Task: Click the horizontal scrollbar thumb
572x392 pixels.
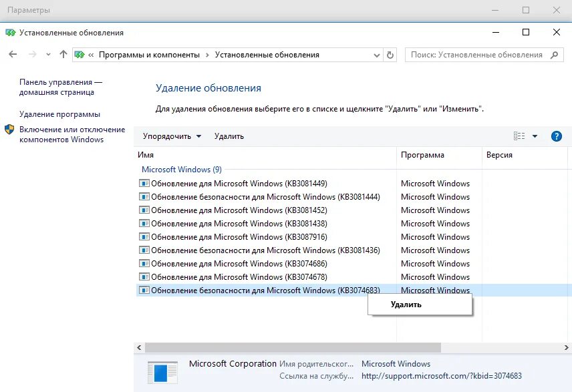Action: (x=293, y=347)
